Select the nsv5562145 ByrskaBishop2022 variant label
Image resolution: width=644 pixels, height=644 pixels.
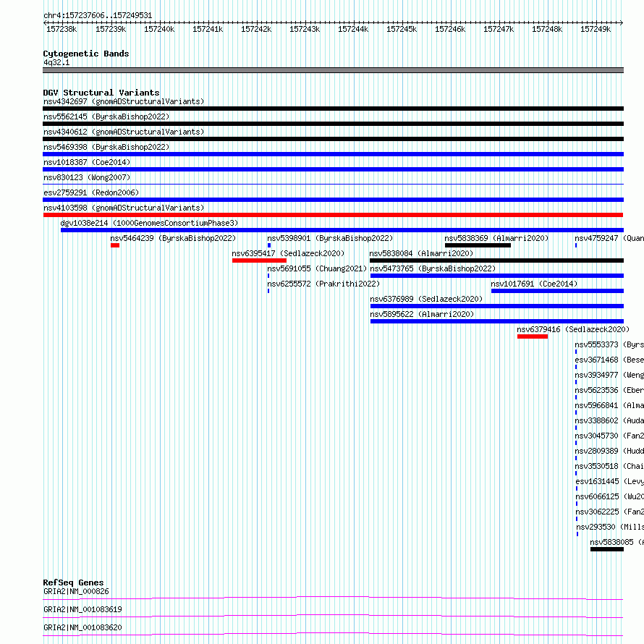pos(106,116)
